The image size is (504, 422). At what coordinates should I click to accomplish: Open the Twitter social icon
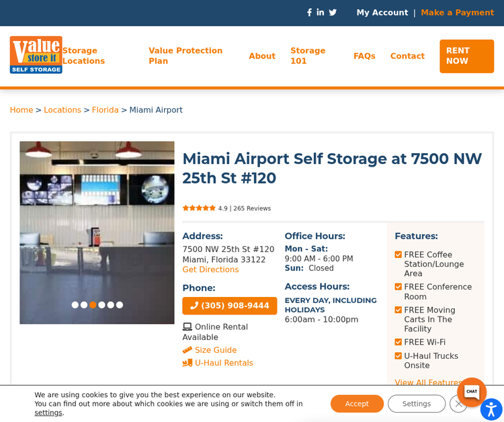click(x=333, y=13)
